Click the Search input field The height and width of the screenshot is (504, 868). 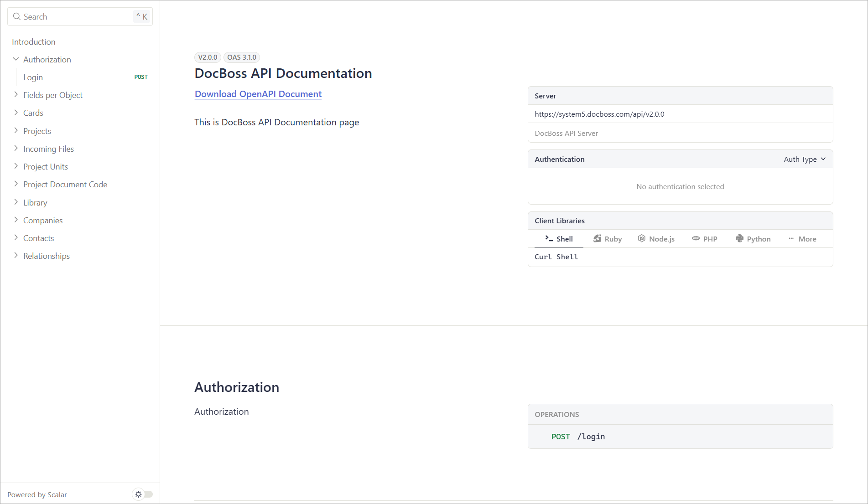[x=80, y=16]
